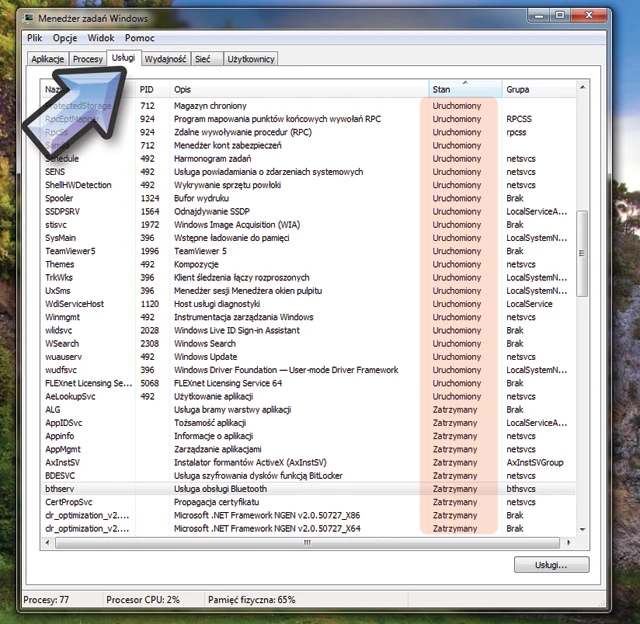Sort by the Opis column header
The height and width of the screenshot is (624, 640).
coord(299,89)
